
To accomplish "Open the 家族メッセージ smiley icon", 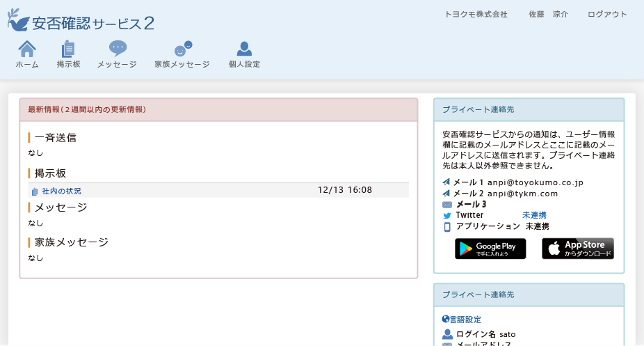I will 183,49.
